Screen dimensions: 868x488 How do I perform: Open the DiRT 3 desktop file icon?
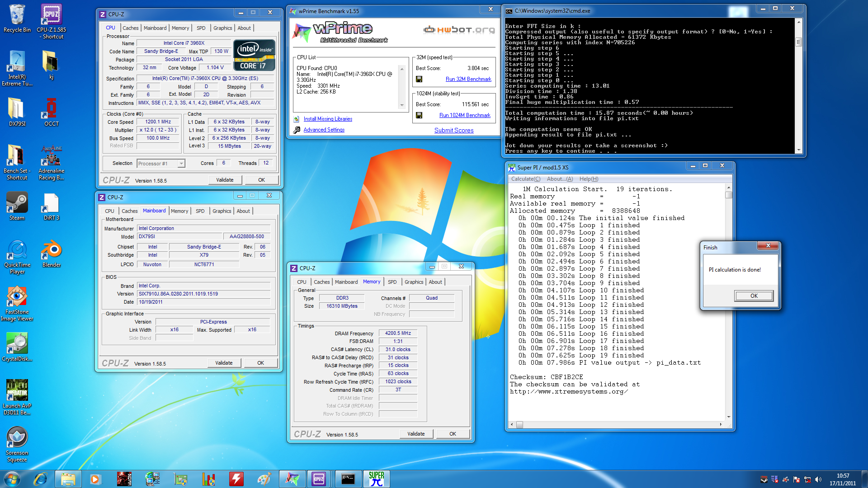[x=51, y=206]
